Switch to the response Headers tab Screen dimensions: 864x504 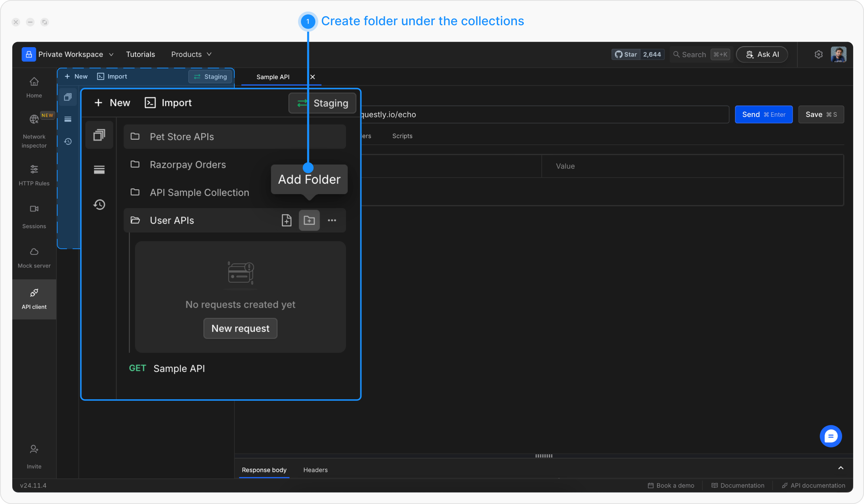[315, 470]
